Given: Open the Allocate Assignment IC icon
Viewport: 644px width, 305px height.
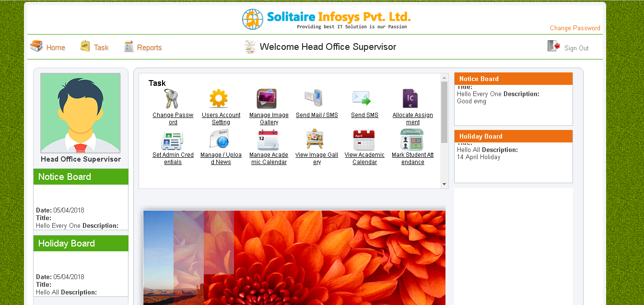Looking at the screenshot, I should click(x=410, y=99).
